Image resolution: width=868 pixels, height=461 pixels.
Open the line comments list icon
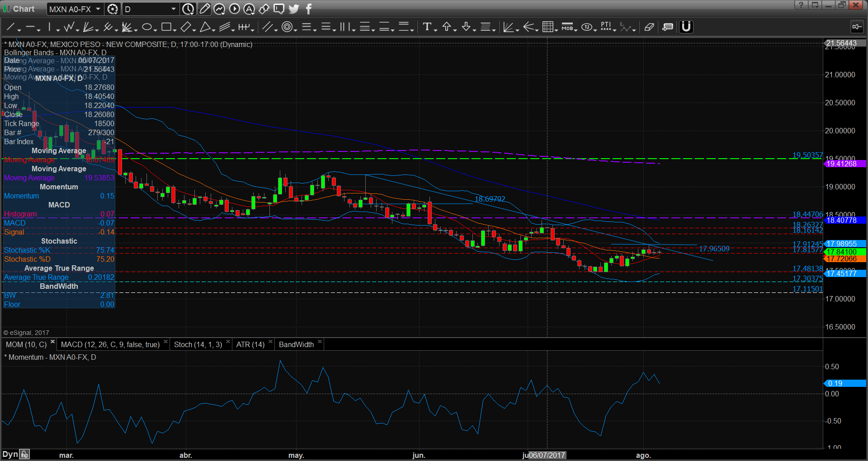pos(668,27)
